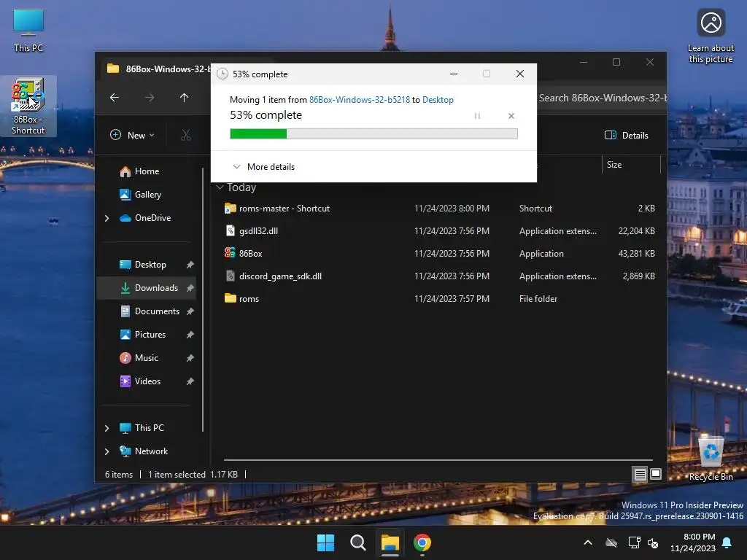
Task: Click the Desktop destination link
Action: pos(438,100)
